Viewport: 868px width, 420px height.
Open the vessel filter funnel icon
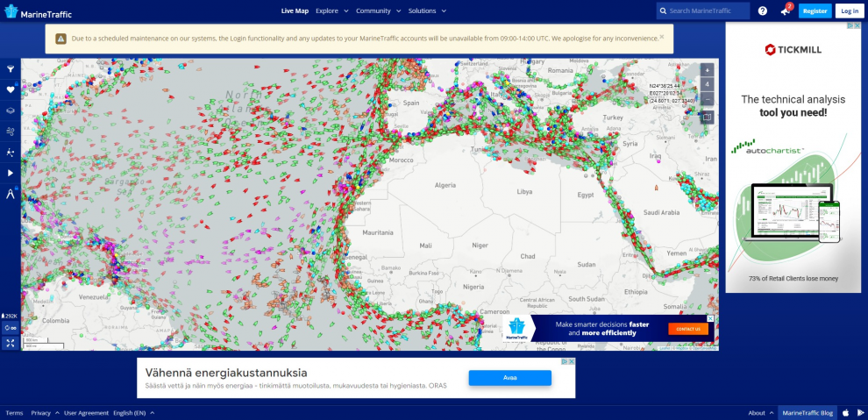pos(10,69)
